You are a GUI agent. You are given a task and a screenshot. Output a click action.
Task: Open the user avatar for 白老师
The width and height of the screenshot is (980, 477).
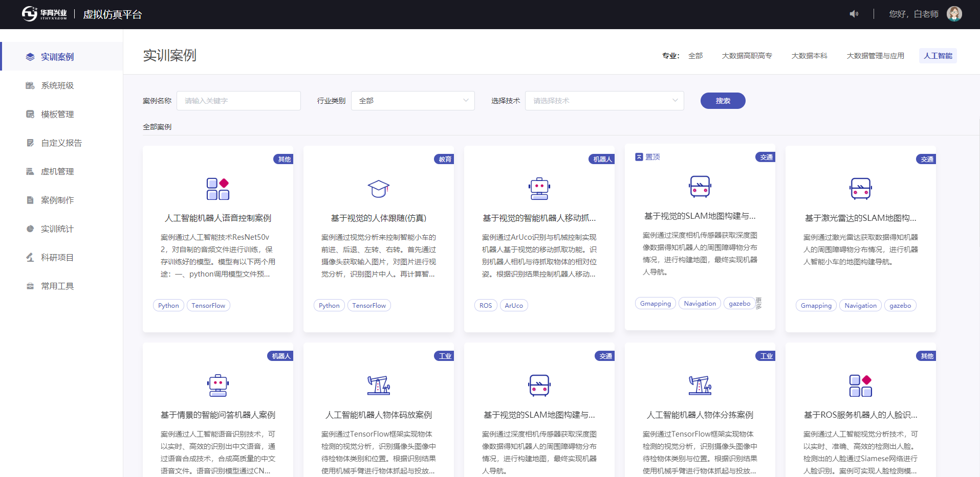pyautogui.click(x=954, y=14)
